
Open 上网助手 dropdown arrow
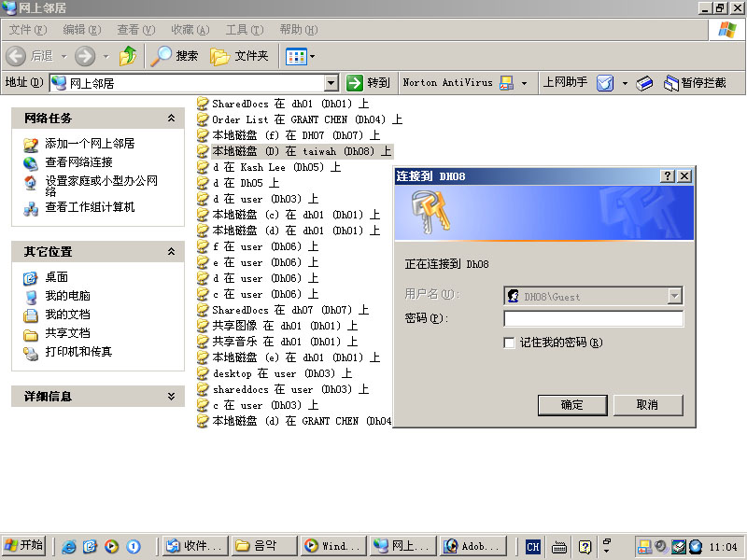click(x=625, y=83)
